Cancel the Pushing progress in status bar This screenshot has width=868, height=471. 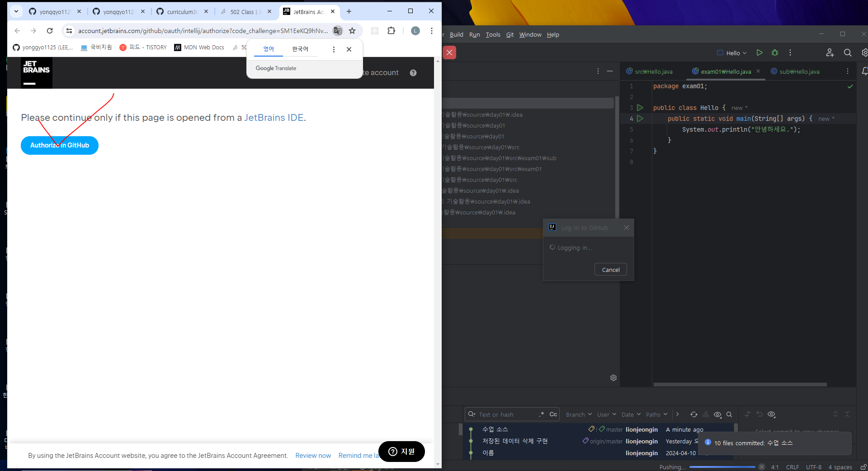click(762, 467)
